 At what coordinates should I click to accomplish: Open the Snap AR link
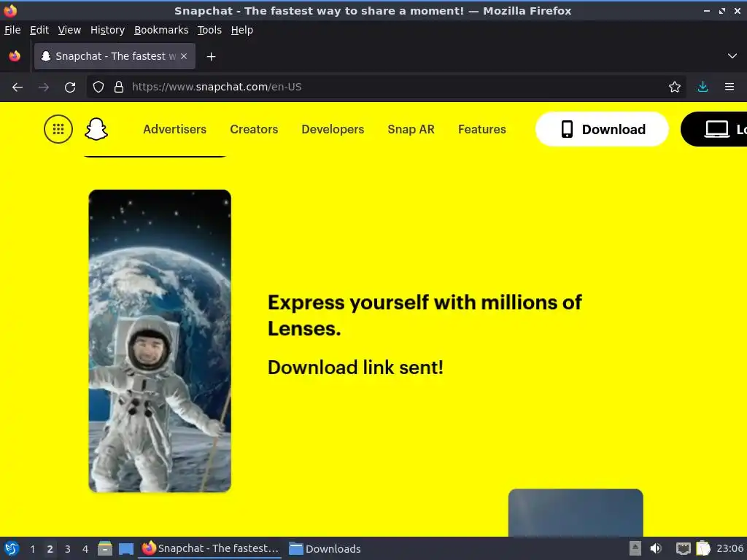pos(411,129)
